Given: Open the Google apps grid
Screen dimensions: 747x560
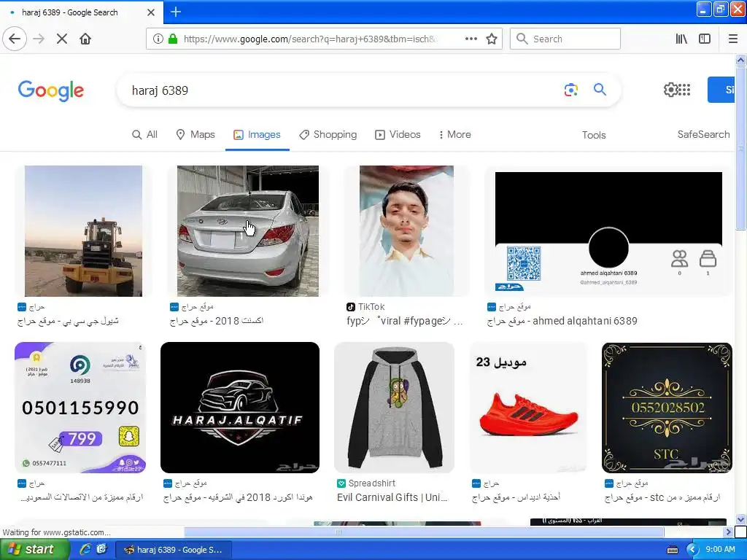Looking at the screenshot, I should pyautogui.click(x=684, y=90).
